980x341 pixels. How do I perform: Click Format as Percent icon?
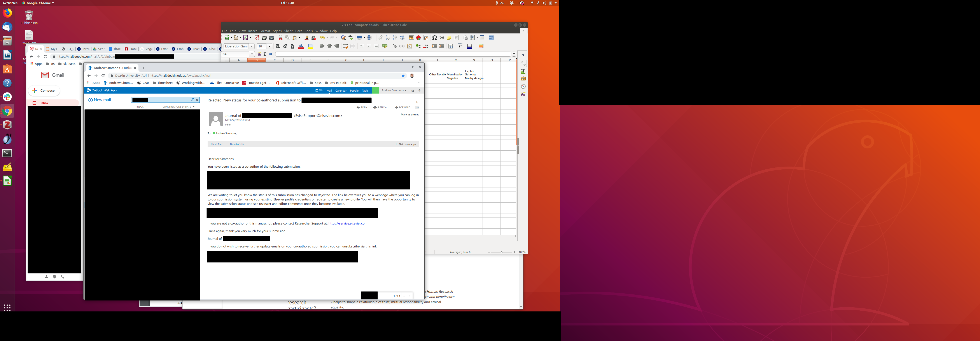(395, 46)
